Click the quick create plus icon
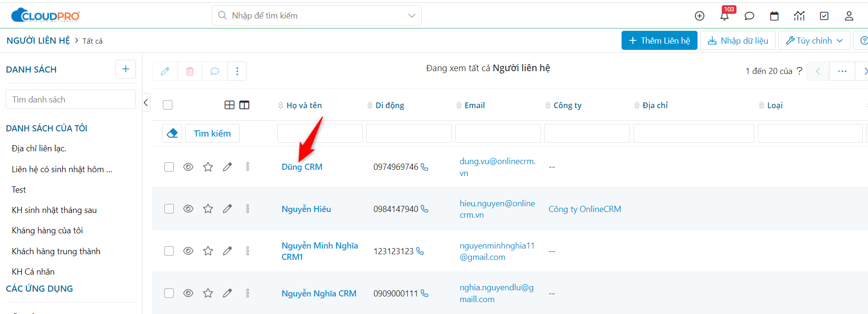The width and height of the screenshot is (868, 314). pos(699,16)
